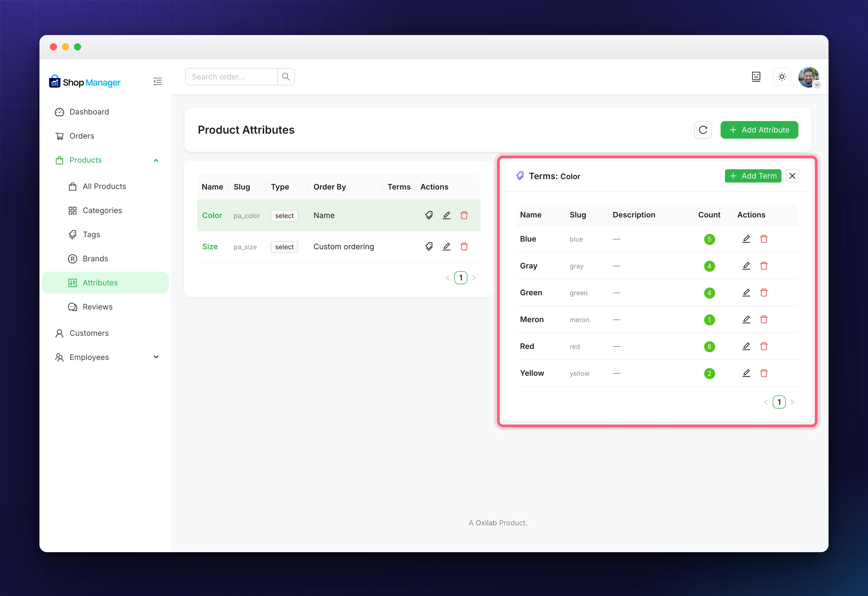This screenshot has width=868, height=596.
Task: Open Reviews in the sidebar
Action: pos(105,307)
